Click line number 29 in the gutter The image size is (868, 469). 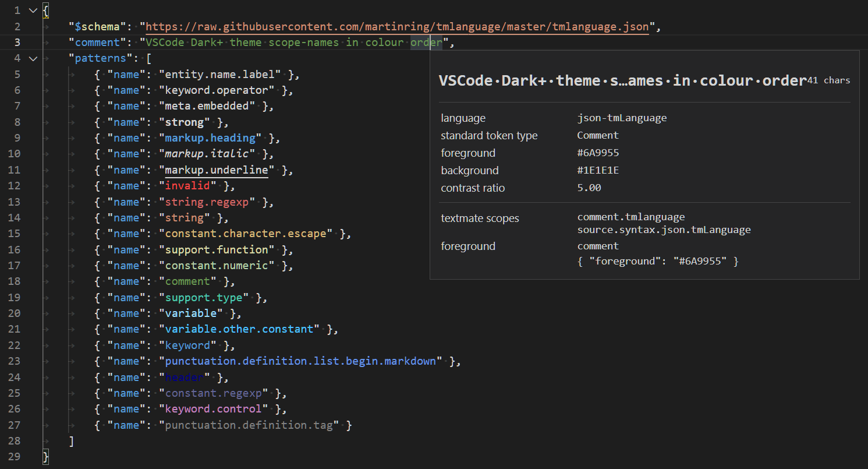14,457
